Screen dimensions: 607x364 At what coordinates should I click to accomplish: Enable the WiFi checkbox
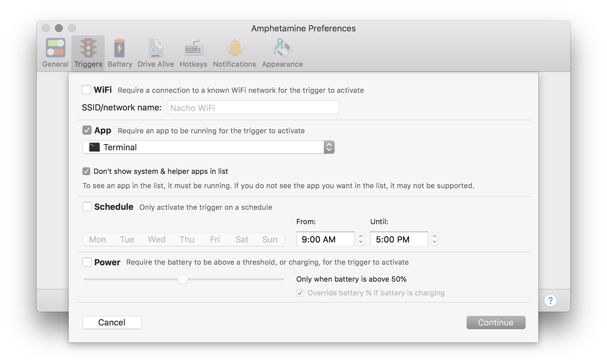86,90
